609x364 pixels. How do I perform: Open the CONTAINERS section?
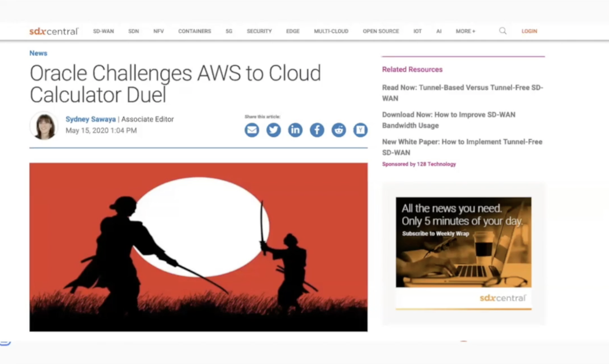(194, 31)
